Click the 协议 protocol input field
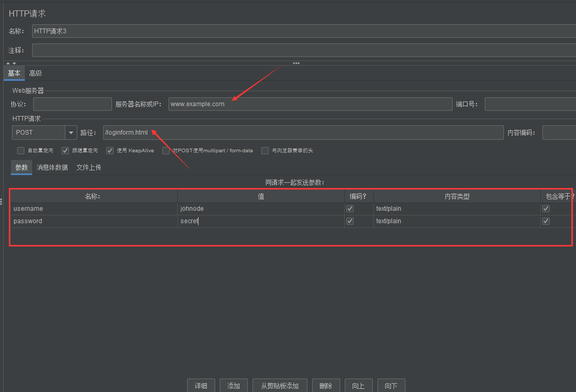Image resolution: width=576 pixels, height=392 pixels. tap(73, 104)
